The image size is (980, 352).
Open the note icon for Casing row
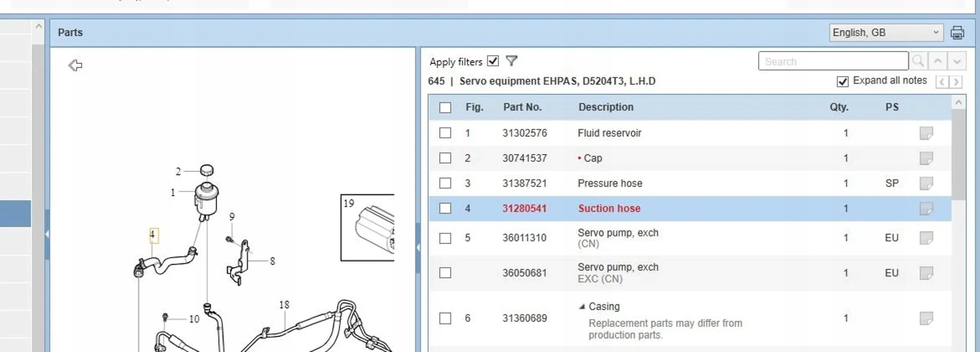(x=926, y=318)
